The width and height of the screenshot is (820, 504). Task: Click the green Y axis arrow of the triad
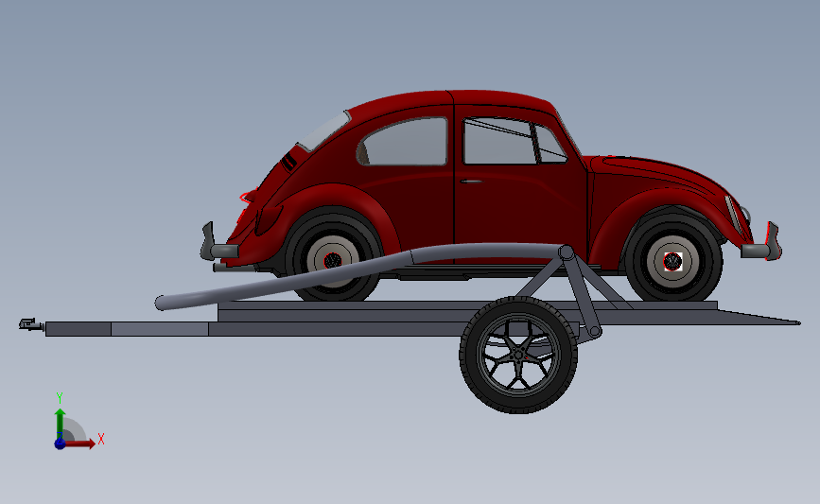(61, 424)
